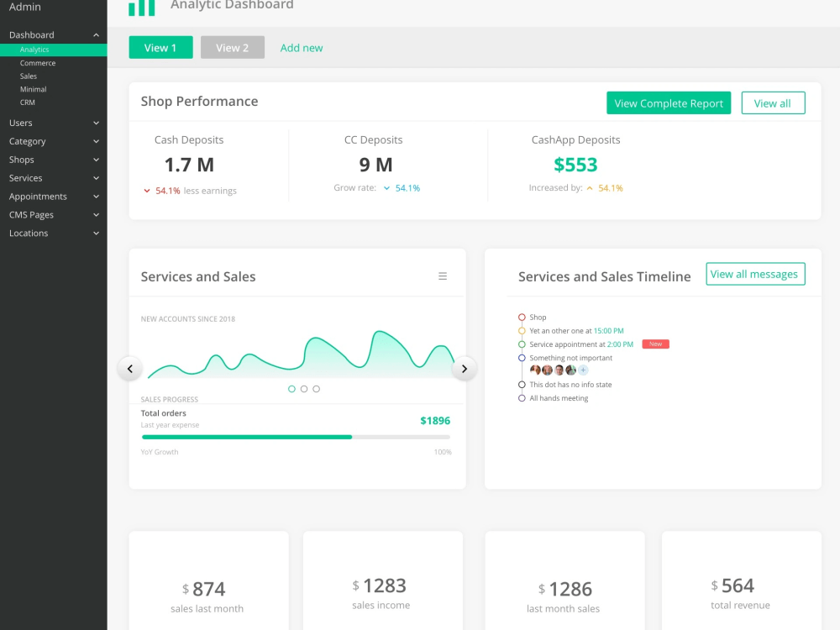Image resolution: width=840 pixels, height=630 pixels.
Task: Click the $553 CashApp Deposits value
Action: (x=575, y=165)
